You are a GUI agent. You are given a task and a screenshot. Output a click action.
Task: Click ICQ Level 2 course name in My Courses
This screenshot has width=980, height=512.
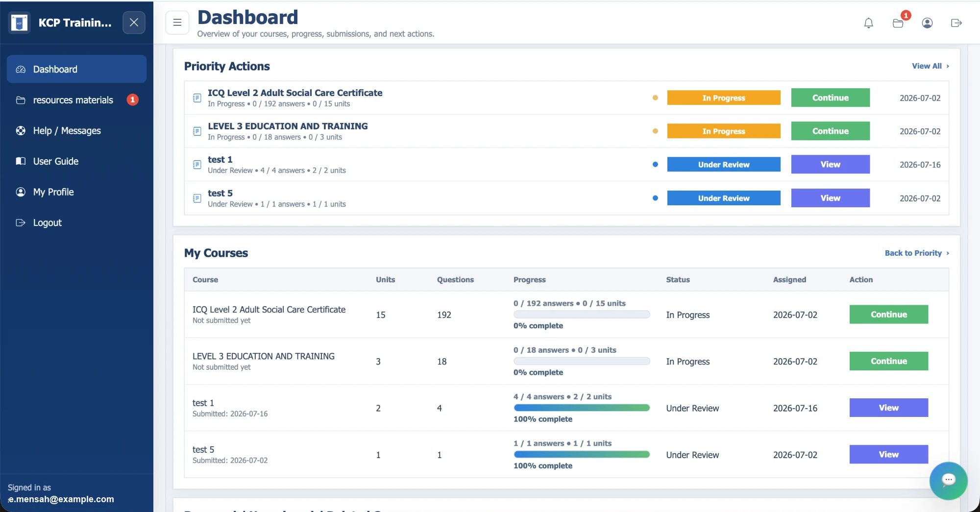(269, 310)
